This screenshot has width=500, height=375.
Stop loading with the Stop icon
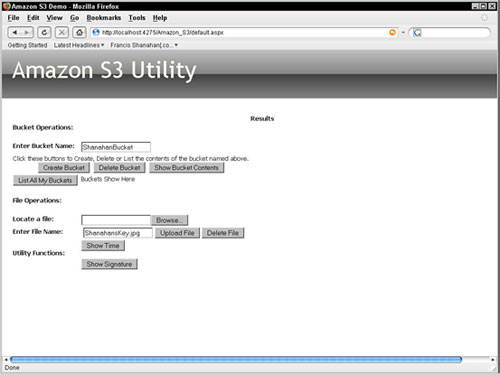pos(62,32)
